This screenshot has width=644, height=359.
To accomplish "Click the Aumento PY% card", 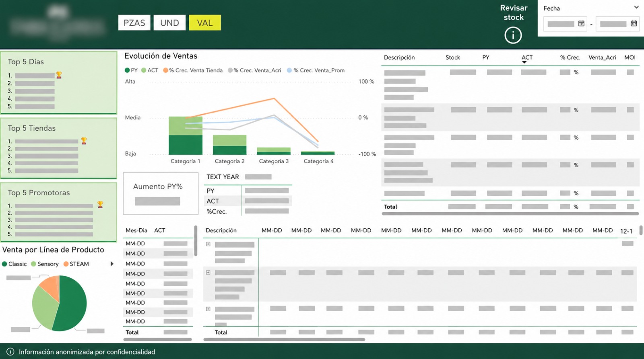I will [x=161, y=193].
